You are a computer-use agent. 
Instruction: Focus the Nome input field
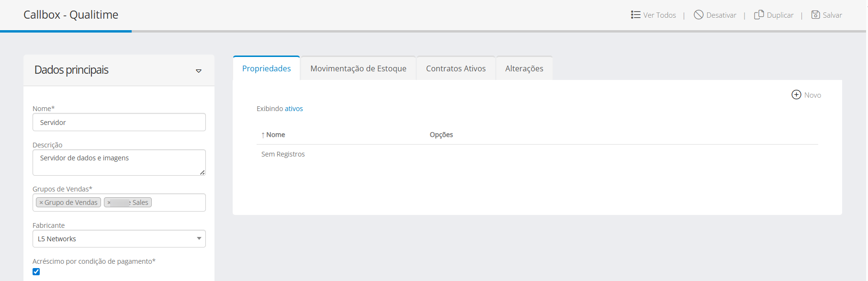click(x=119, y=122)
